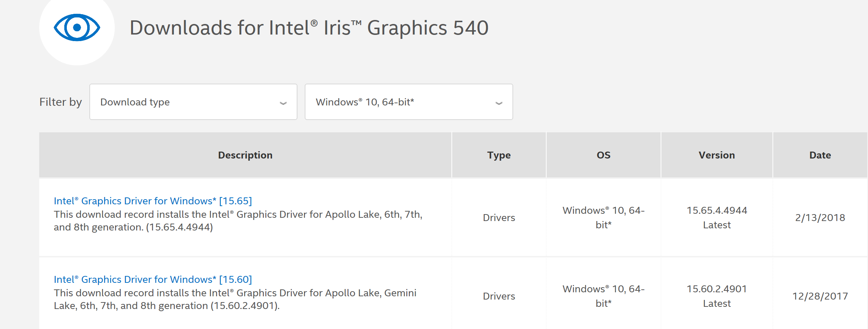
Task: Click the blue eye graphics icon
Action: point(77,28)
